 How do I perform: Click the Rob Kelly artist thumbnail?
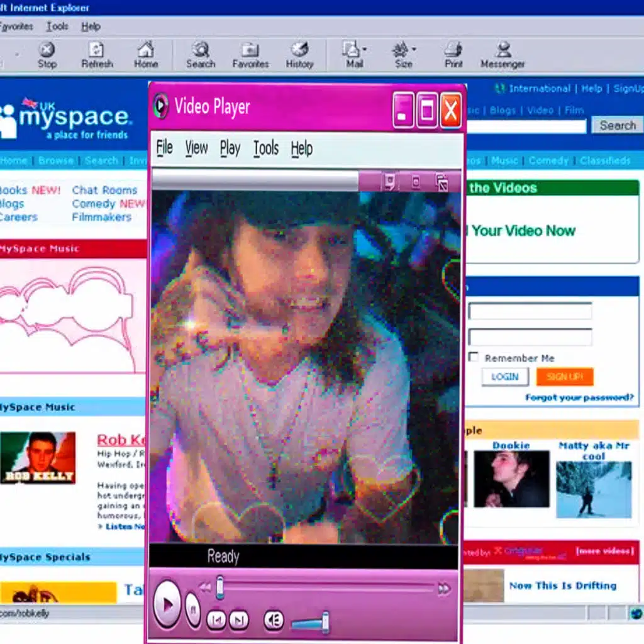coord(38,458)
